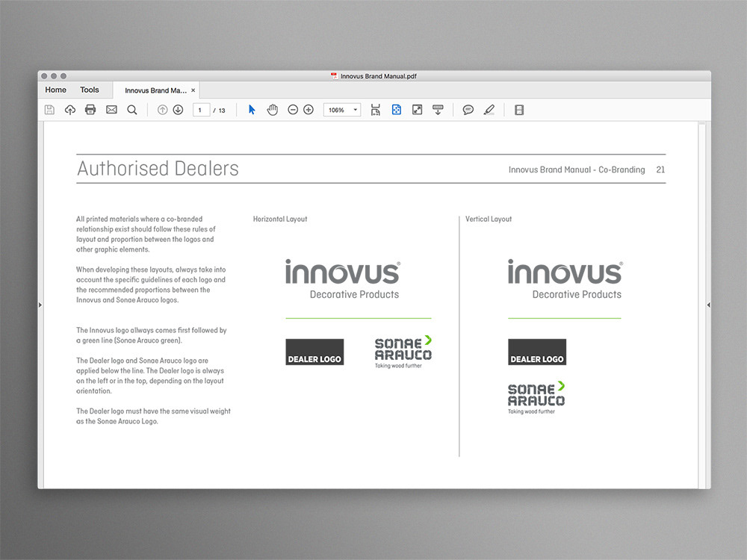Enter full screen mode icon

[418, 110]
